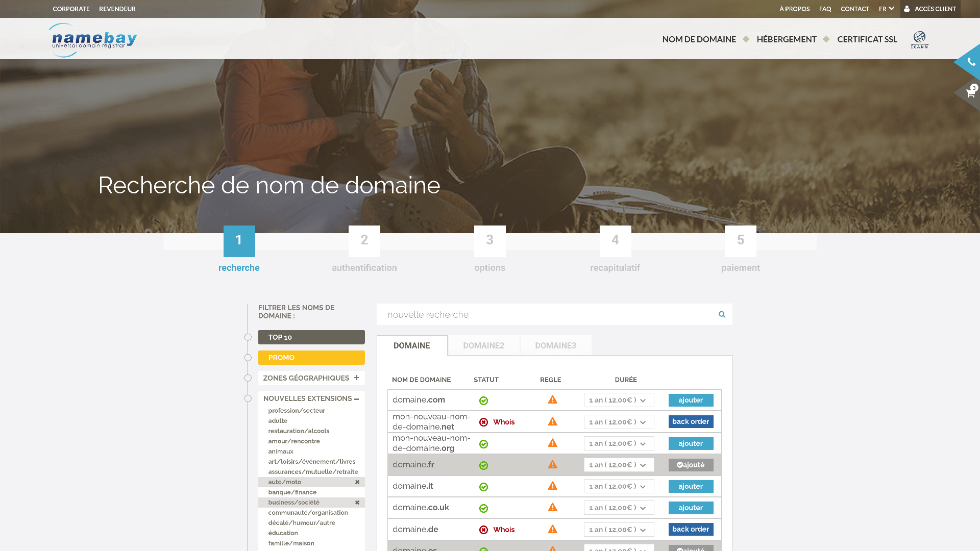Select the yellow PROMO filter

tap(311, 358)
